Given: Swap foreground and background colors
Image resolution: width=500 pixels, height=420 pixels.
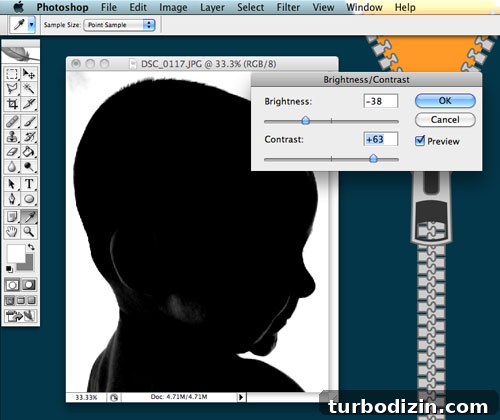Looking at the screenshot, I should tap(31, 247).
